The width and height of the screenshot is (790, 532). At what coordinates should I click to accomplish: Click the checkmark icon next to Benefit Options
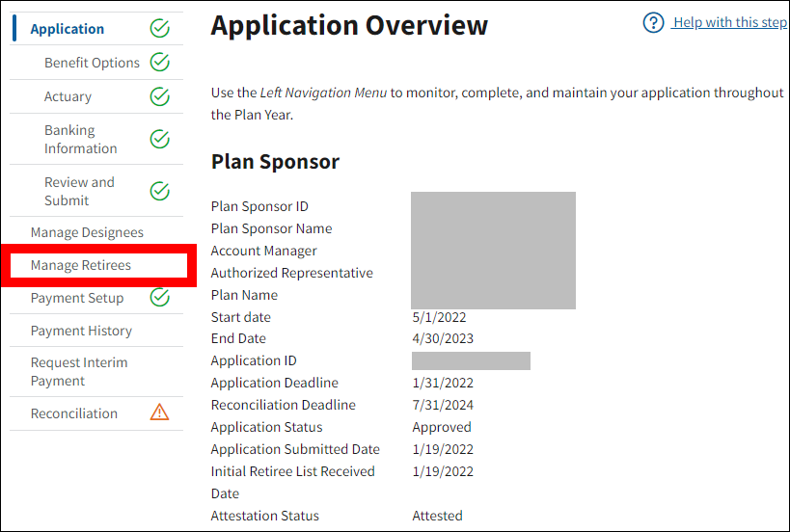(159, 63)
